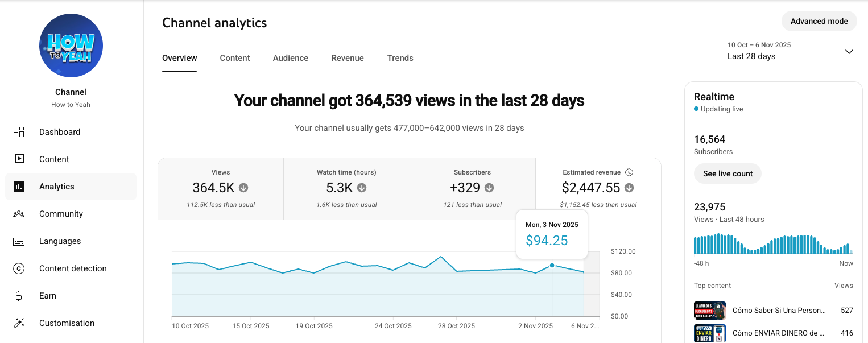The height and width of the screenshot is (343, 868).
Task: Click the Analytics bar chart icon
Action: 19,187
